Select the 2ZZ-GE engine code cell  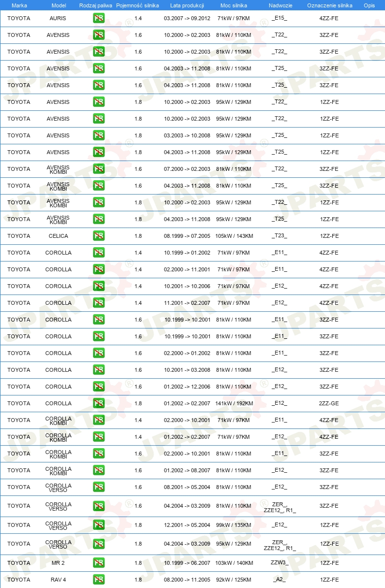pos(329,403)
